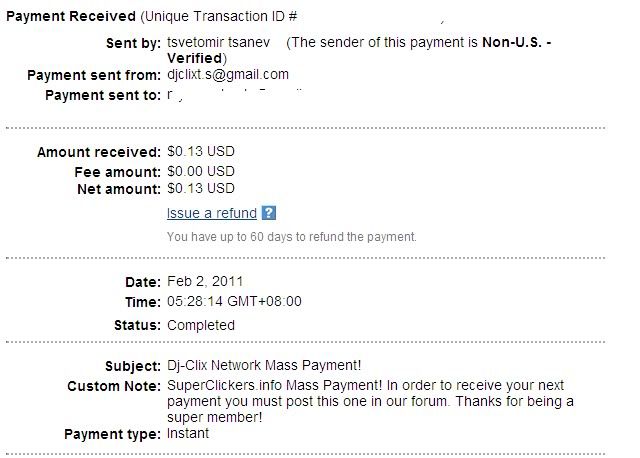The image size is (640, 458).
Task: Click the Payment sent from label
Action: 94,75
